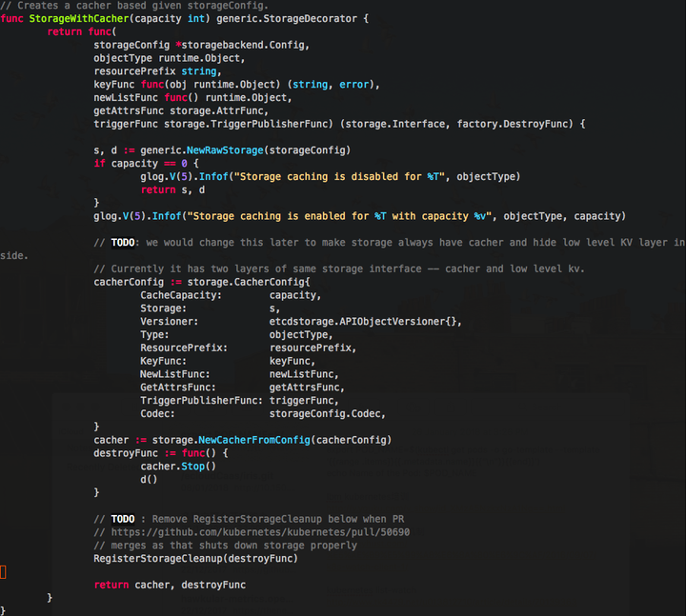Image resolution: width=686 pixels, height=616 pixels.
Task: Click the 'Creates a cacher' top comment
Action: [x=134, y=6]
